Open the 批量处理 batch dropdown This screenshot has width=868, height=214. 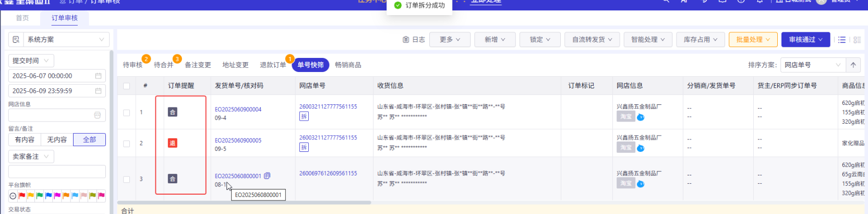click(753, 40)
